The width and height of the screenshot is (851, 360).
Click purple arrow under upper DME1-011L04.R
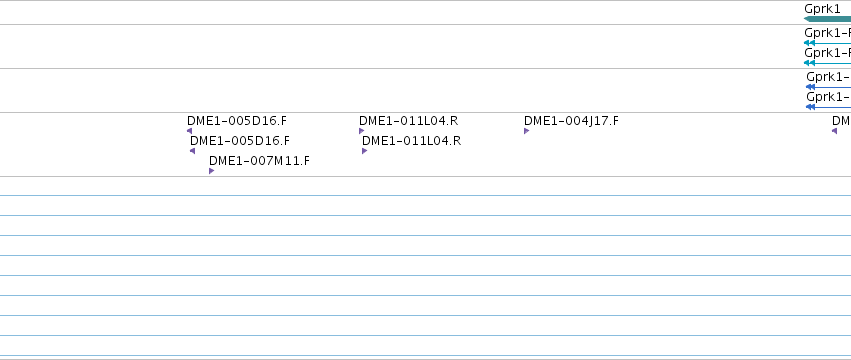click(x=361, y=131)
